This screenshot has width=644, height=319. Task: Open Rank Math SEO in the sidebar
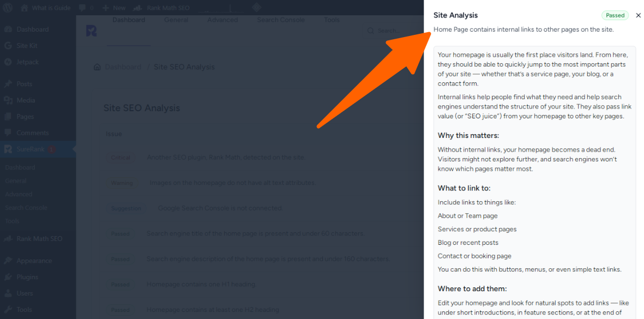pyautogui.click(x=39, y=238)
